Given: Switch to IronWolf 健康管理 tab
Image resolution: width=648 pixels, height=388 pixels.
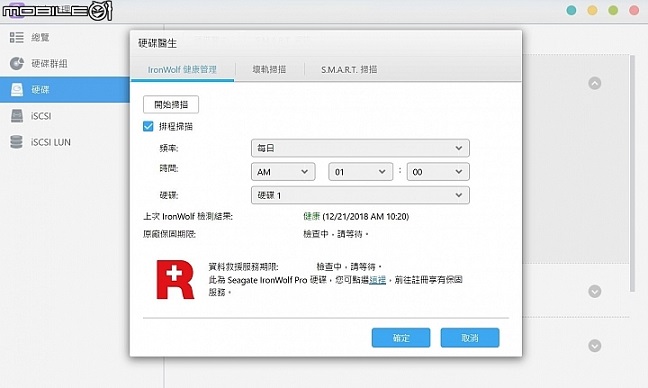Looking at the screenshot, I should [182, 69].
